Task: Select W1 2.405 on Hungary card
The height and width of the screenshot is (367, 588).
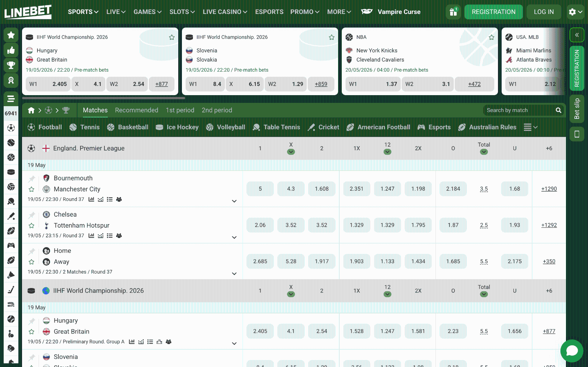Action: (x=48, y=84)
